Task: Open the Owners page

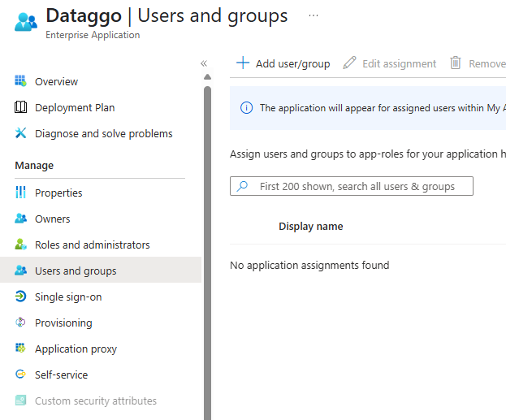Action: [52, 219]
